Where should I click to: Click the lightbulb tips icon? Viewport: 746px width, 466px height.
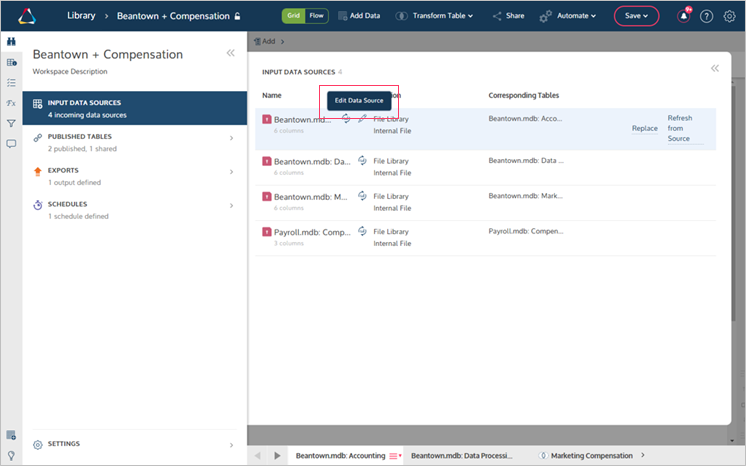pyautogui.click(x=11, y=456)
